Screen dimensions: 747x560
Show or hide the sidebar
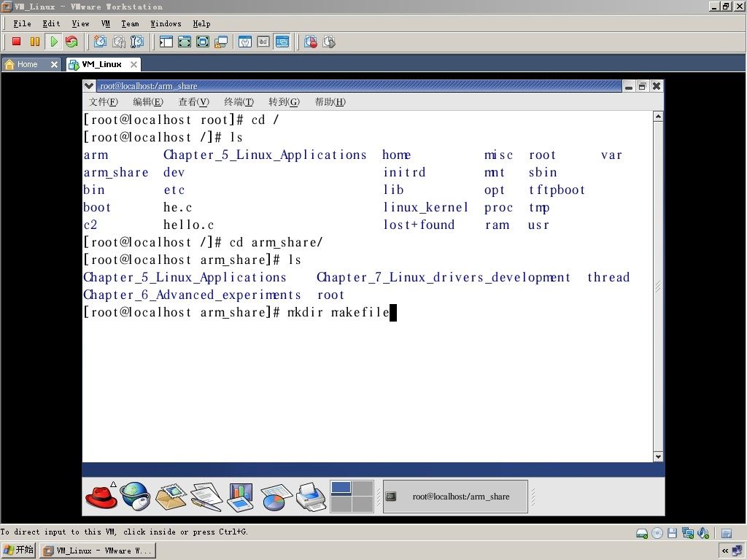tap(166, 42)
